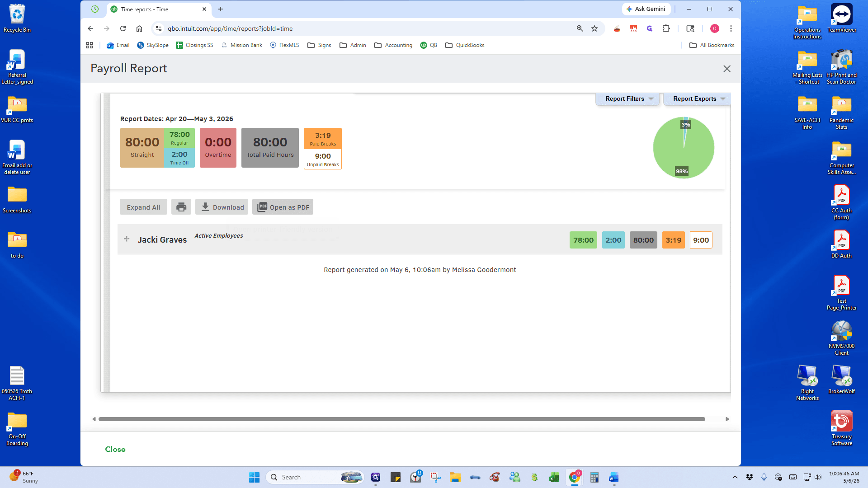
Task: Open Chrome extensions puzzle icon
Action: [x=666, y=28]
